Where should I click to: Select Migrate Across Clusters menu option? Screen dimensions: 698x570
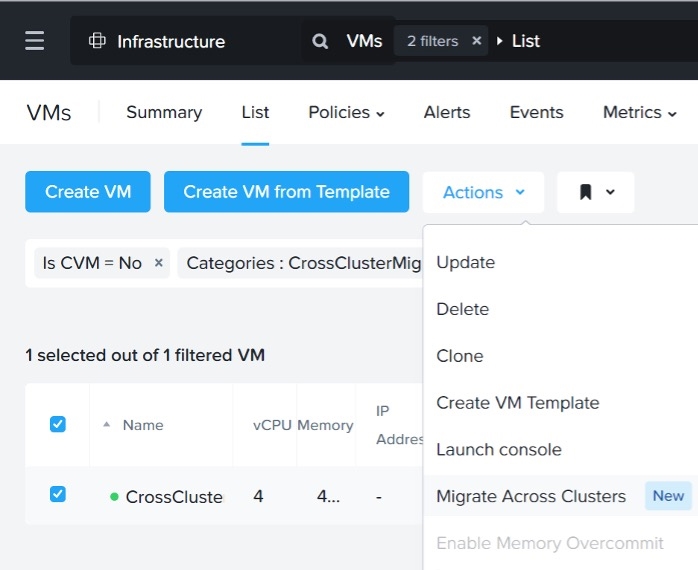531,496
